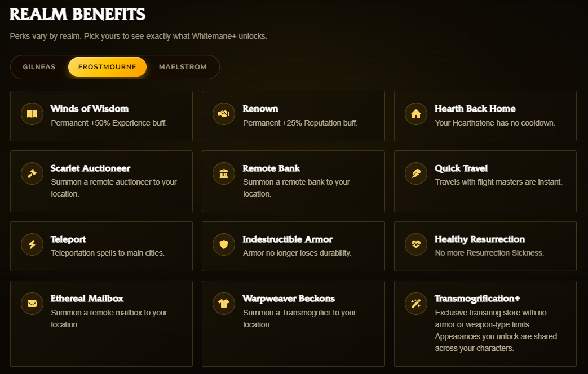Click the Transmogrification+ benefit title
Screen dimensions: 588x374
477,299
